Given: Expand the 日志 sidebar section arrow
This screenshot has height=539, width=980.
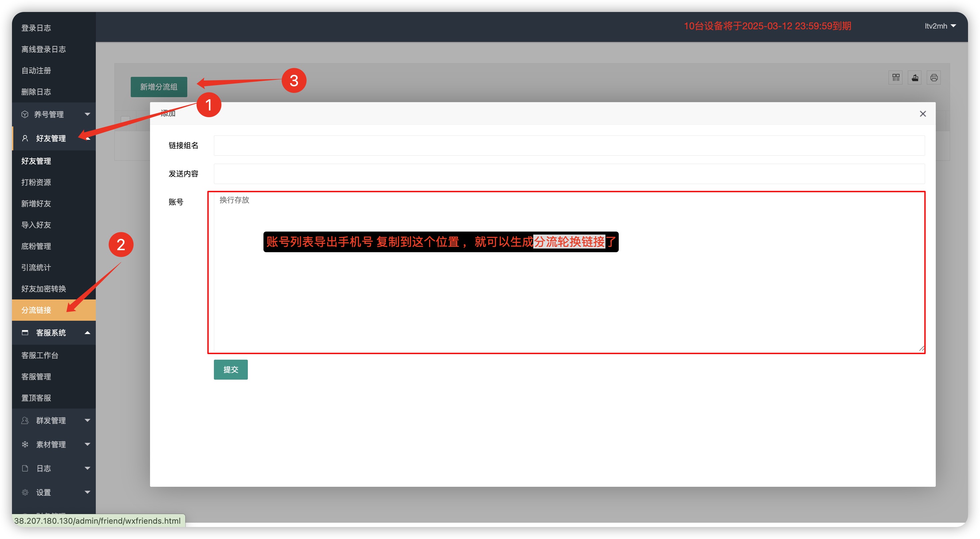Looking at the screenshot, I should click(x=87, y=468).
